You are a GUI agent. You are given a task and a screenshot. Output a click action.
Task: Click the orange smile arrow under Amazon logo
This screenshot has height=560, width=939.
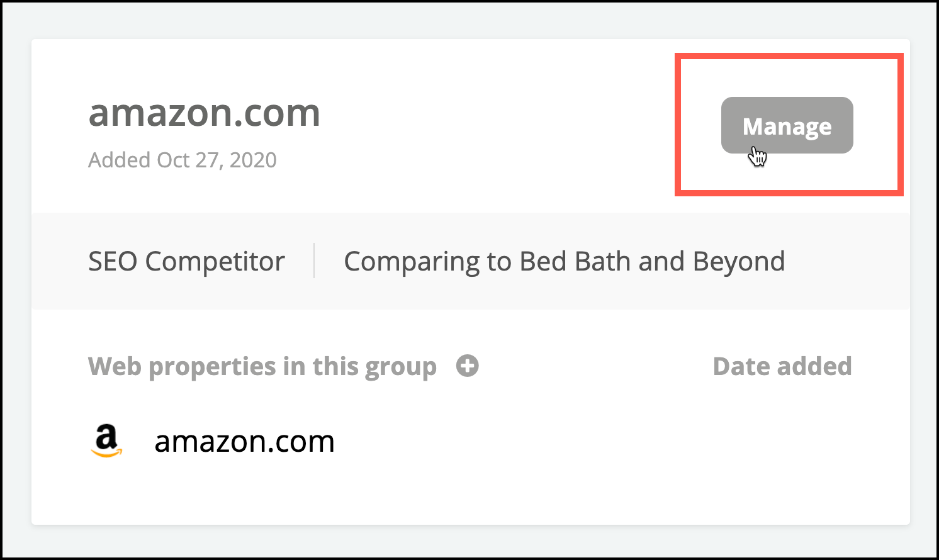click(x=107, y=452)
